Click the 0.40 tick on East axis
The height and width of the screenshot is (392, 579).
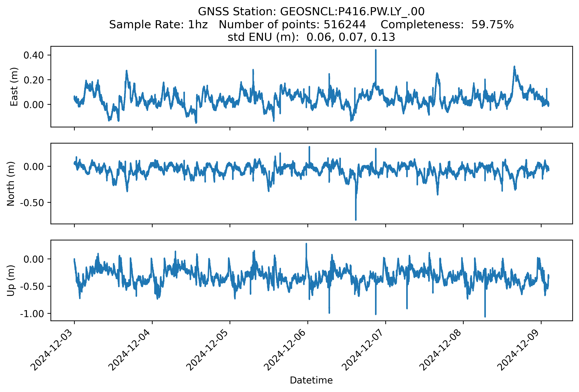pyautogui.click(x=34, y=55)
